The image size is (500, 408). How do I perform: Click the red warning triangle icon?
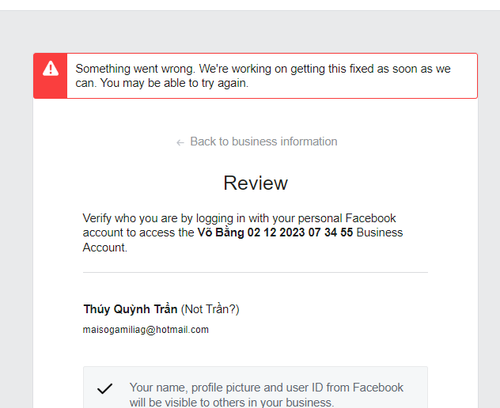(50, 68)
